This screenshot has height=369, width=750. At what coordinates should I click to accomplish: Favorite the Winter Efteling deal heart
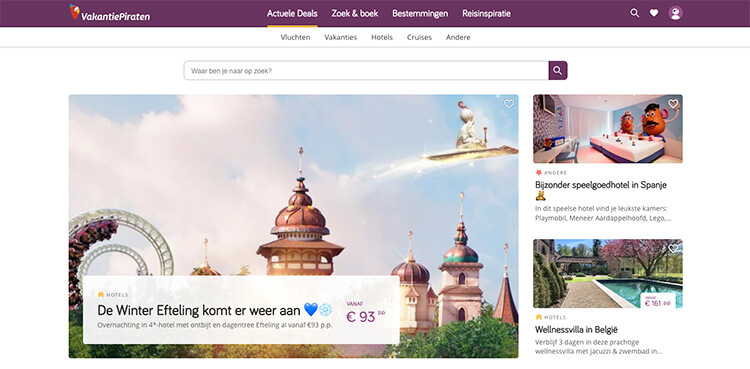[x=509, y=104]
